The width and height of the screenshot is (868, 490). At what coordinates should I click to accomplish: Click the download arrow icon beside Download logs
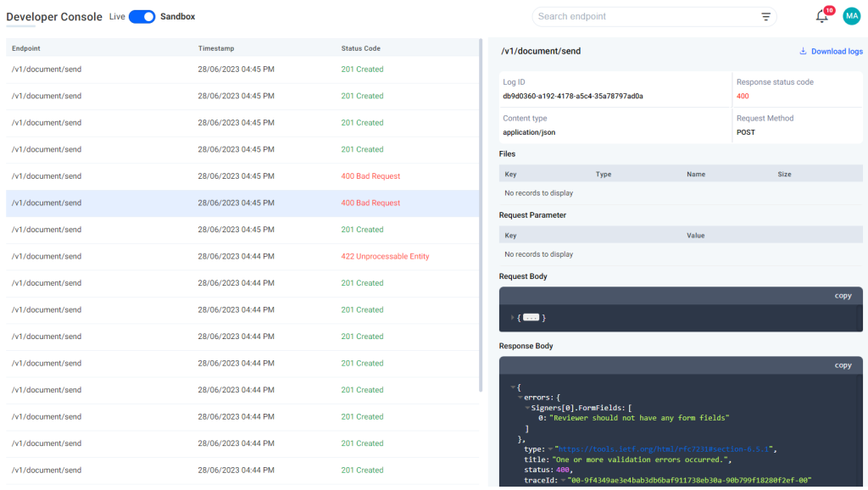804,51
